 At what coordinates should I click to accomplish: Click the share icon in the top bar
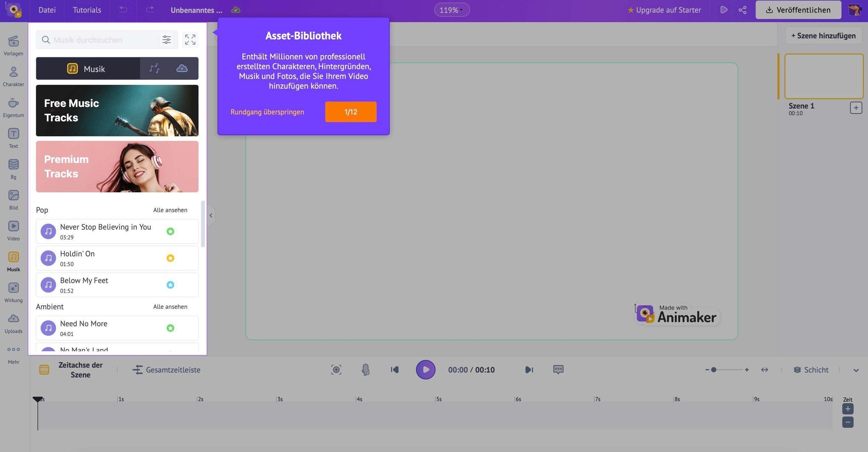click(x=742, y=10)
